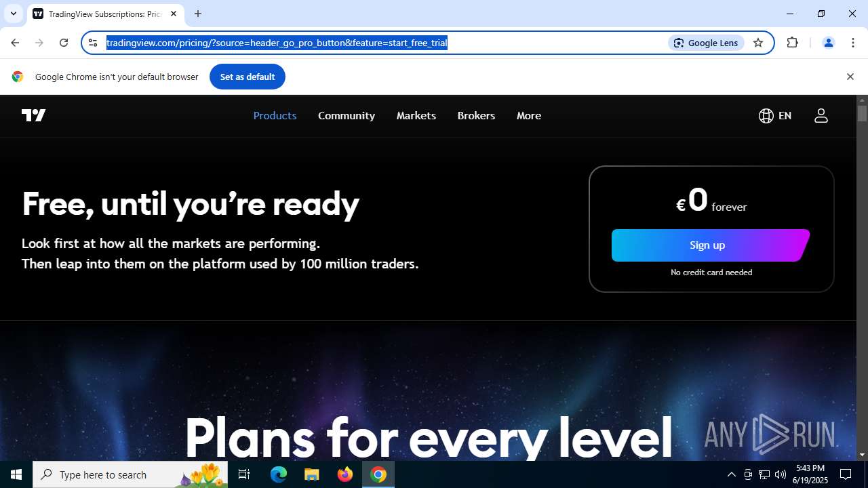The image size is (868, 488).
Task: Open the Chrome three-dot menu
Action: [853, 43]
